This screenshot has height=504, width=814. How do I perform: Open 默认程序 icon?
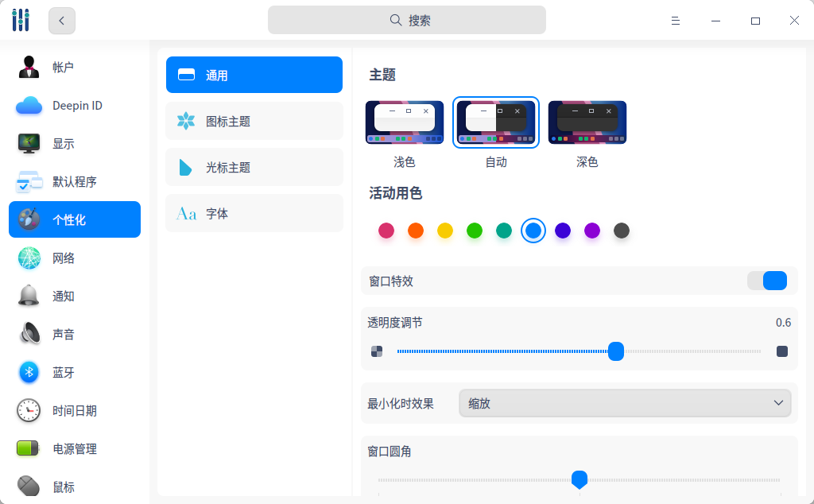pyautogui.click(x=29, y=182)
